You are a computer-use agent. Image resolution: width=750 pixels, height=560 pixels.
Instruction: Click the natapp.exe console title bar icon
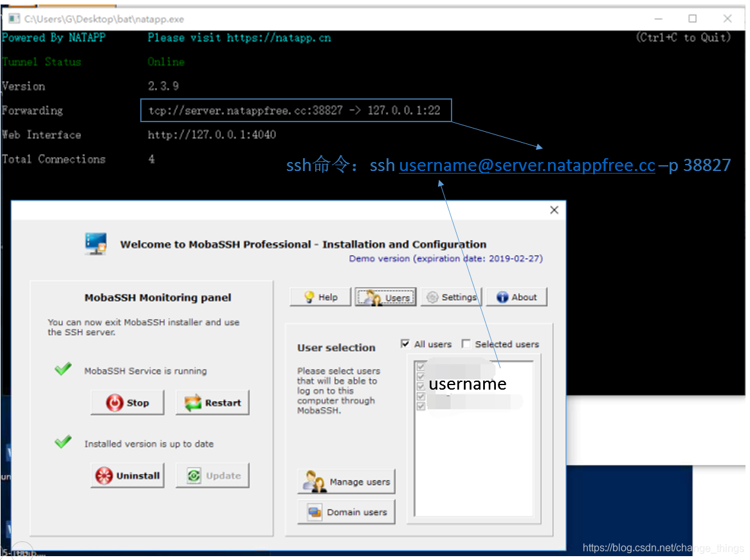click(14, 19)
